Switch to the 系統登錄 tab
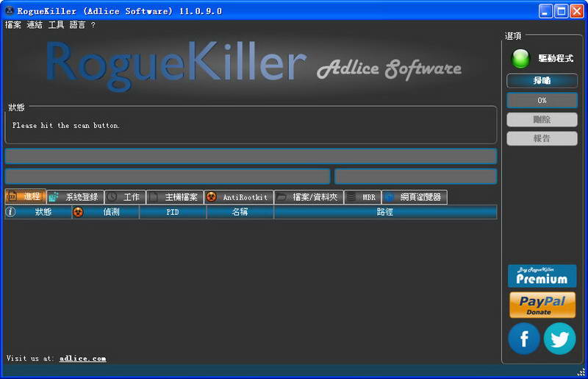 (x=76, y=196)
